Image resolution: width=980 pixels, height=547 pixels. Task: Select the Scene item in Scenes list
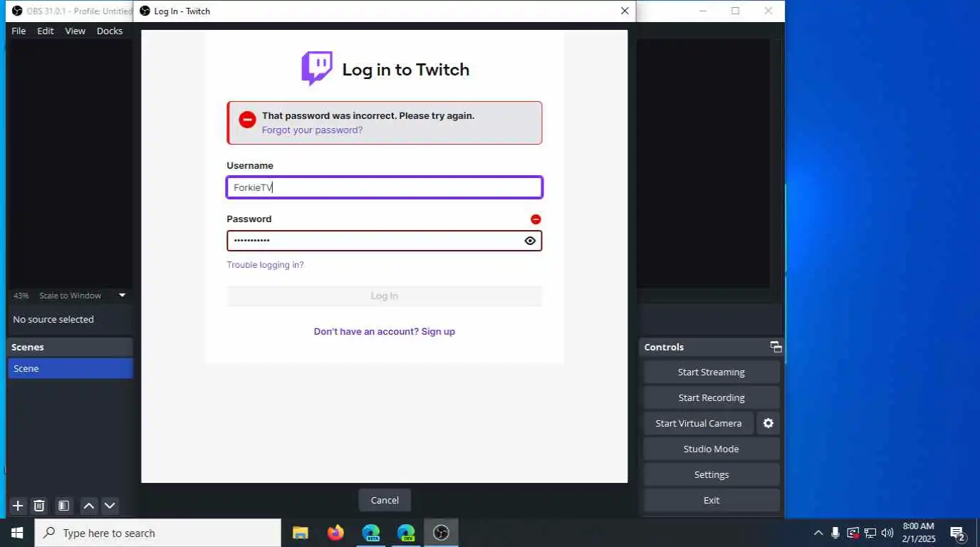(71, 368)
